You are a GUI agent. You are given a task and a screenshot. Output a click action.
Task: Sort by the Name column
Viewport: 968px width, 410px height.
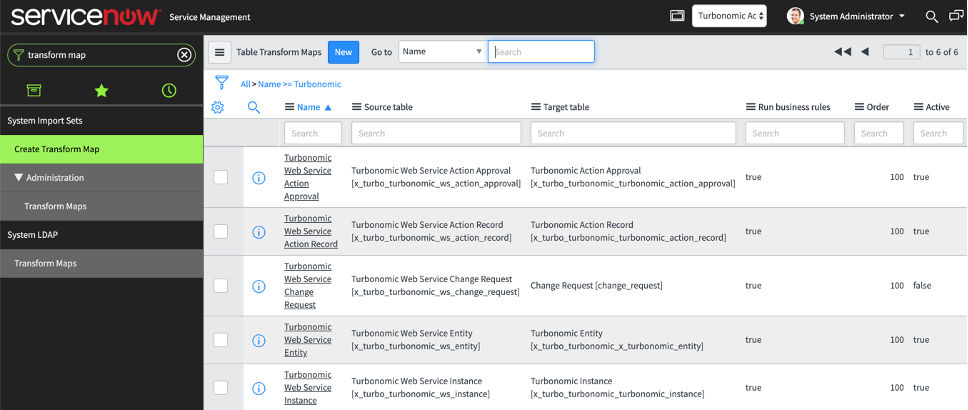point(309,107)
